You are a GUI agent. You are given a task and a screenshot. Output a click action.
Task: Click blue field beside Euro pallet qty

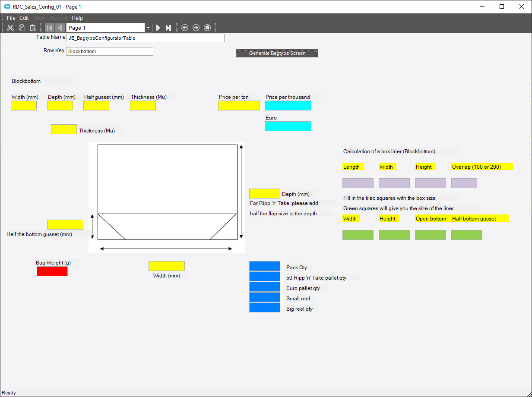click(265, 287)
